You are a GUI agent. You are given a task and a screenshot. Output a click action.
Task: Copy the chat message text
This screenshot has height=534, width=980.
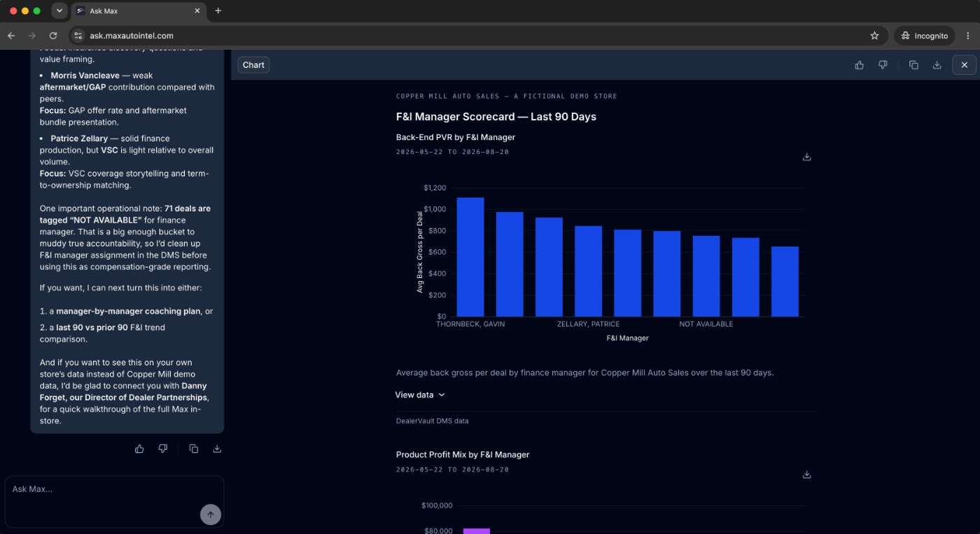point(194,449)
